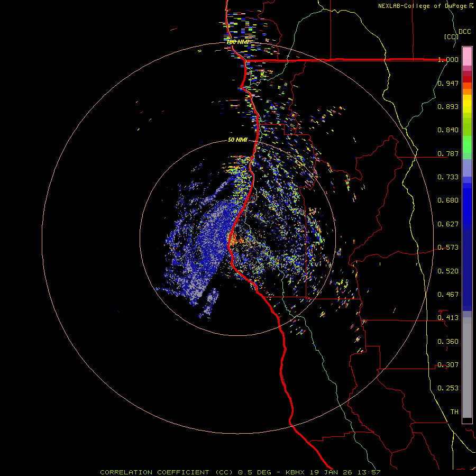476x476 pixels.
Task: Click the red segment of the color scale
Action: [467, 79]
